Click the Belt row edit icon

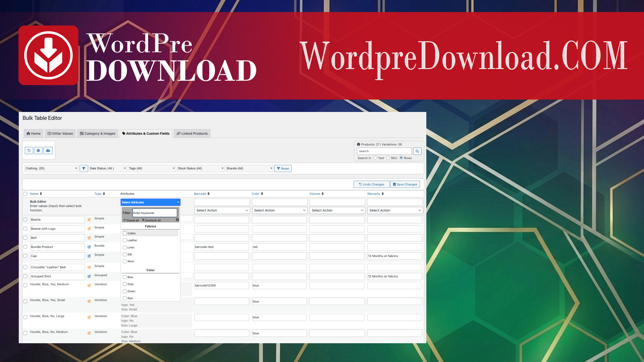pos(89,238)
